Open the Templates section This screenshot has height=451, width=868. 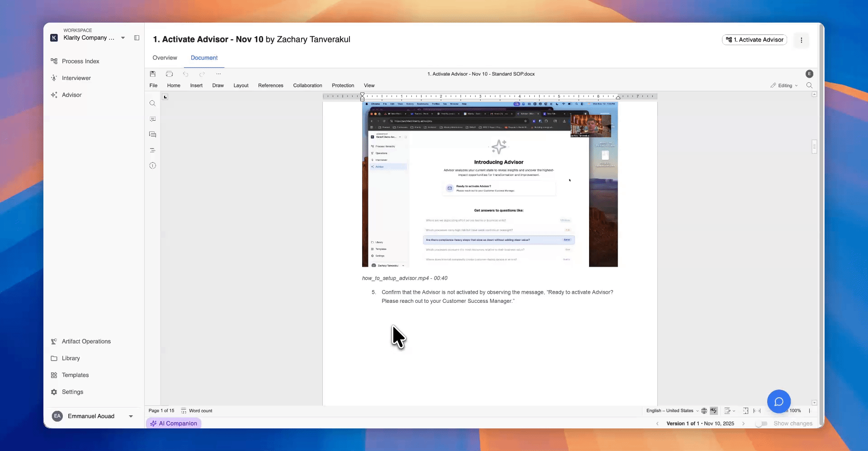point(75,375)
